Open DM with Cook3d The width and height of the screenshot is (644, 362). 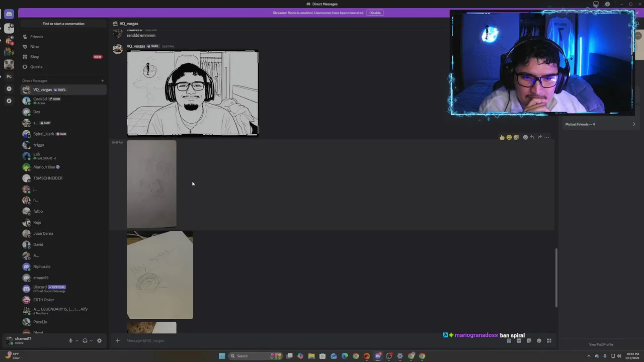tap(63, 101)
